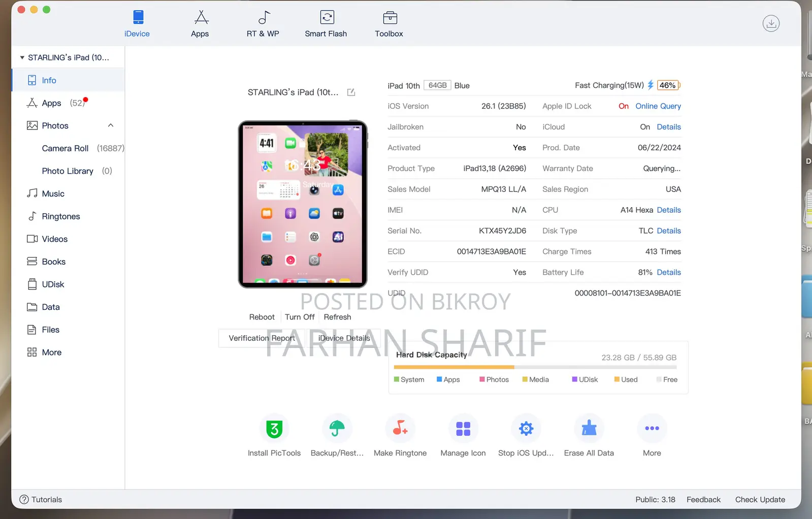Image resolution: width=812 pixels, height=519 pixels.
Task: Click the orange Used legend swatch
Action: (617, 379)
